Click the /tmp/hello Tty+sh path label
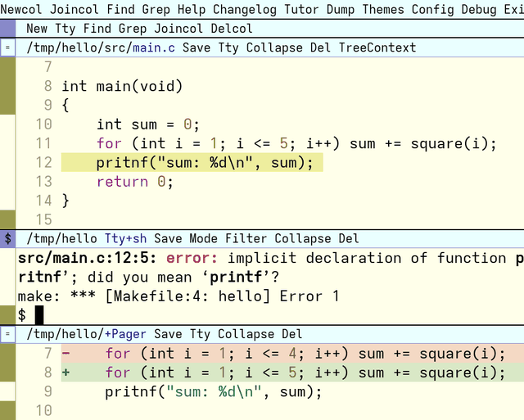The height and width of the screenshot is (420, 524). coord(87,238)
